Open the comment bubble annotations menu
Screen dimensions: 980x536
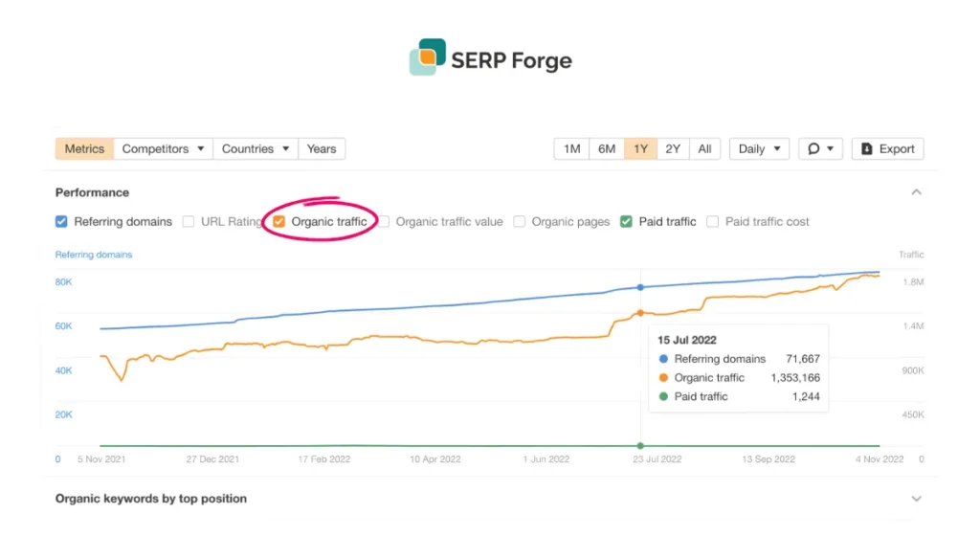(x=820, y=148)
